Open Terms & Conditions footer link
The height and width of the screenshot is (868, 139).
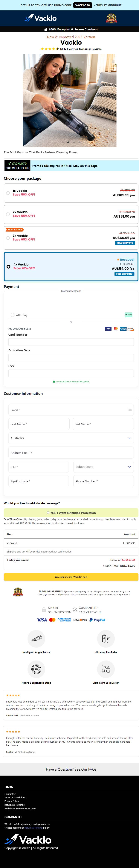point(15,798)
